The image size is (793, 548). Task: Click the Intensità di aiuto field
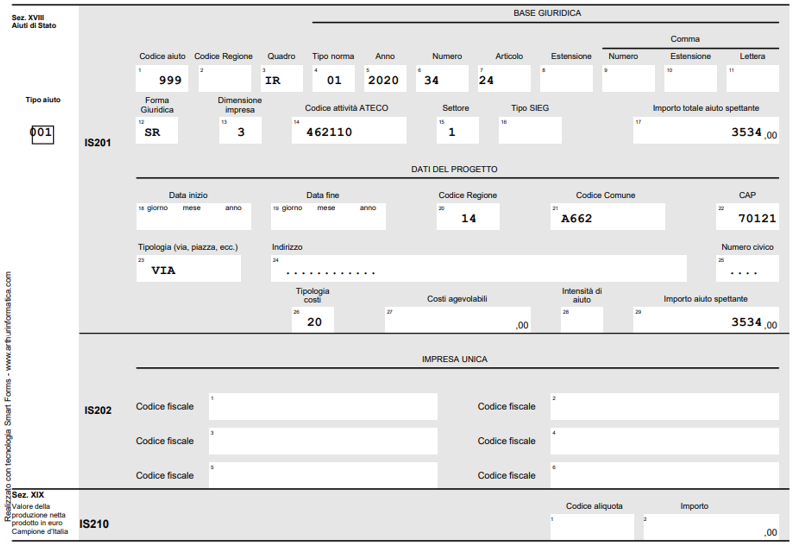[582, 320]
